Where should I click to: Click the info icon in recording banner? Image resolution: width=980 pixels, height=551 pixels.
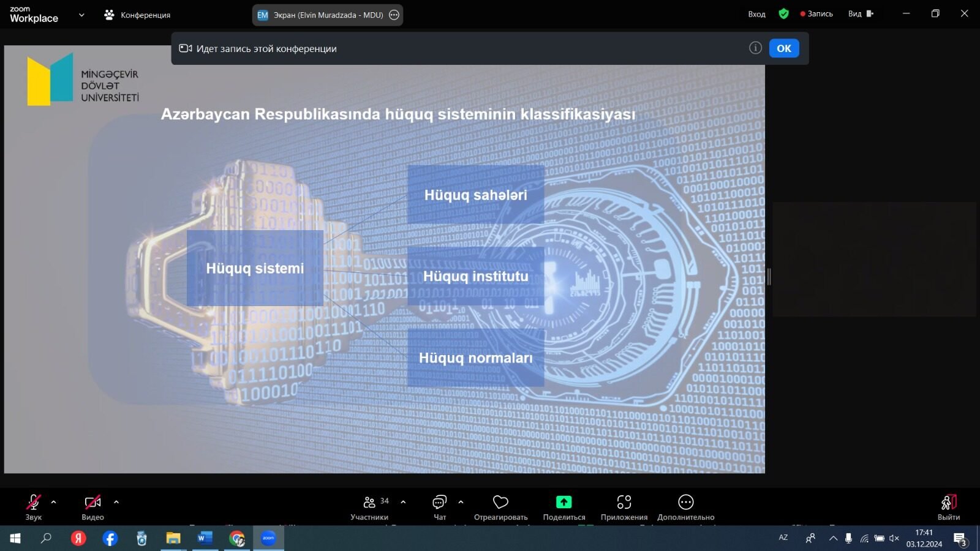point(755,48)
